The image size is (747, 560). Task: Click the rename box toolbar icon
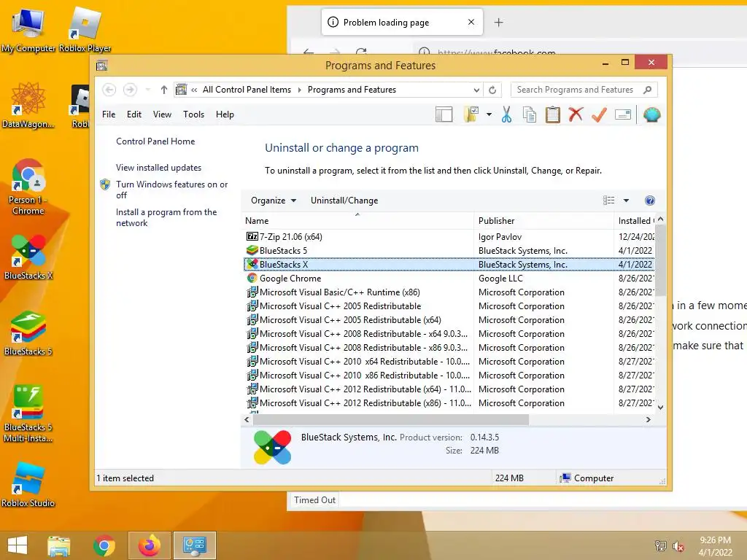tap(623, 114)
